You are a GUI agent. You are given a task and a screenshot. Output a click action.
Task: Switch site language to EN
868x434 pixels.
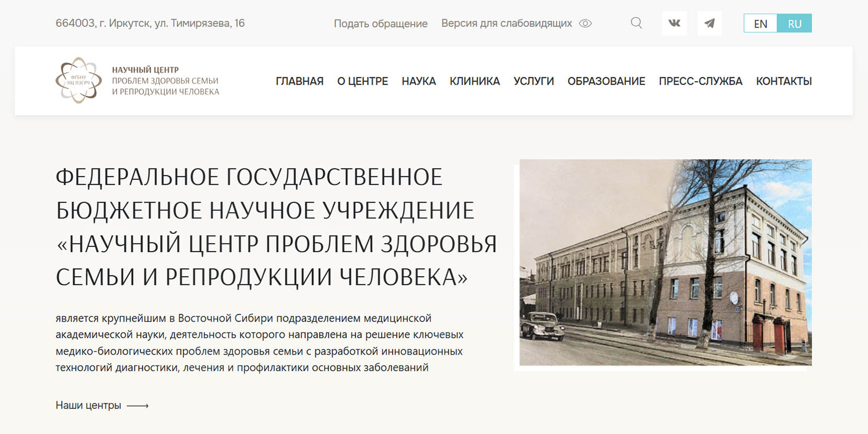point(760,24)
